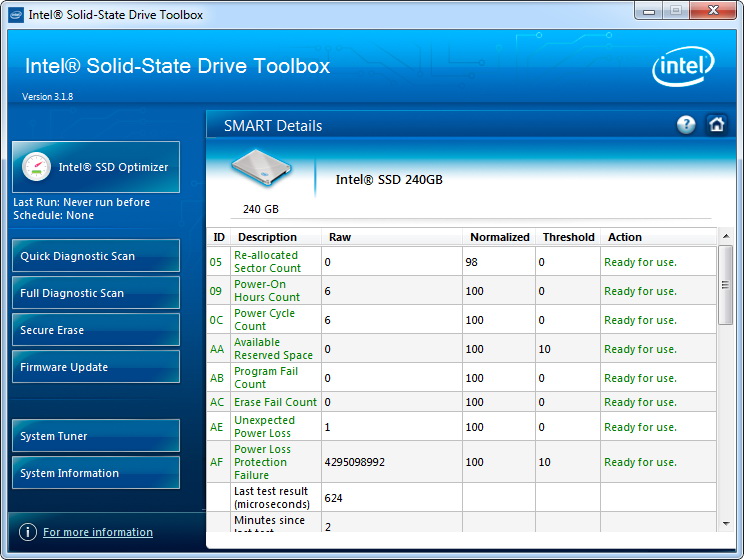
Task: Click the scrollbar down arrow
Action: 725,523
